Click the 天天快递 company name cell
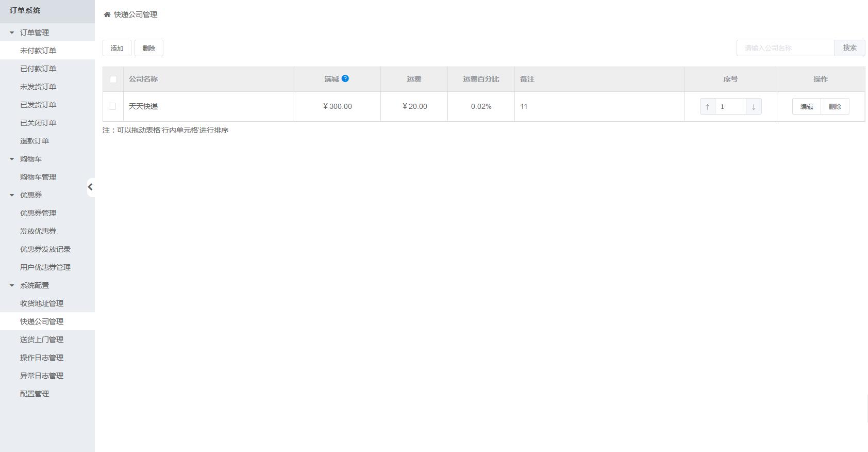This screenshot has height=452, width=868. (208, 106)
